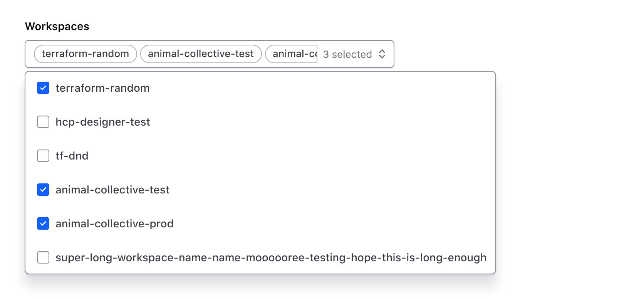Select the super-long-workspace-name checkbox
644x299 pixels.
[43, 257]
